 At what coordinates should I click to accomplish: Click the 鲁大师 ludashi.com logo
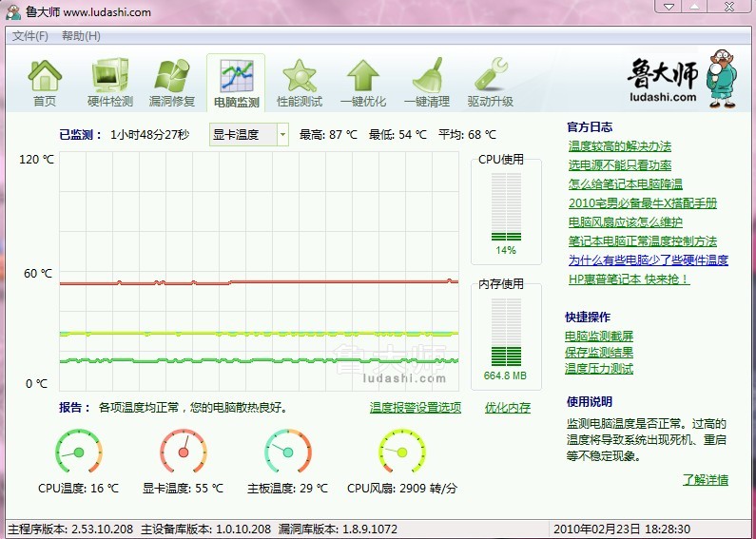point(682,79)
